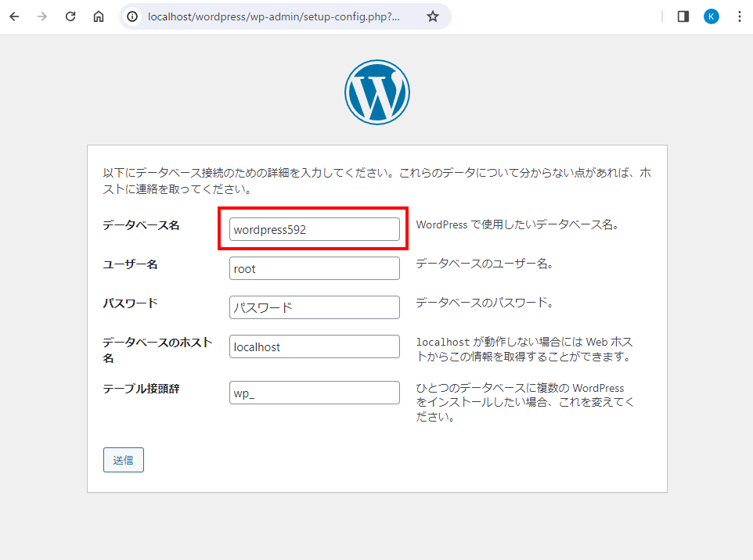This screenshot has height=560, width=753.
Task: Focus the address bar URL
Action: click(x=274, y=16)
